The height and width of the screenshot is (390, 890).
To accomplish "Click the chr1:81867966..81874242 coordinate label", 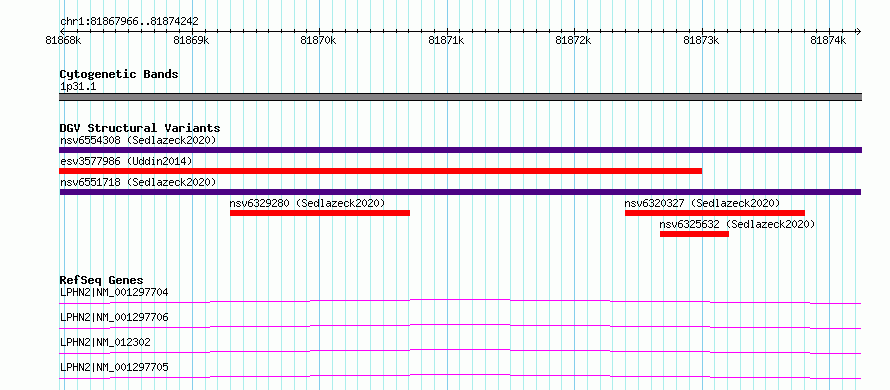I will coord(129,22).
